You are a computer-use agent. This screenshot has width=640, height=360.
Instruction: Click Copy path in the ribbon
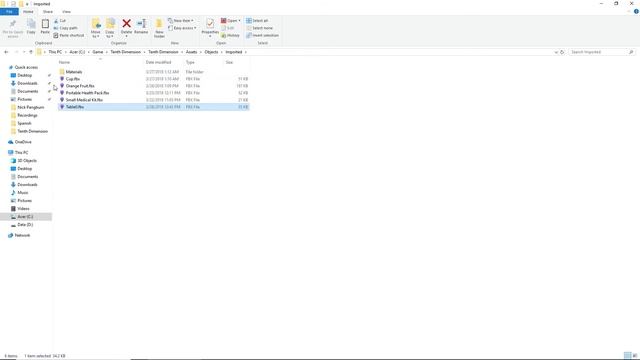65,28
